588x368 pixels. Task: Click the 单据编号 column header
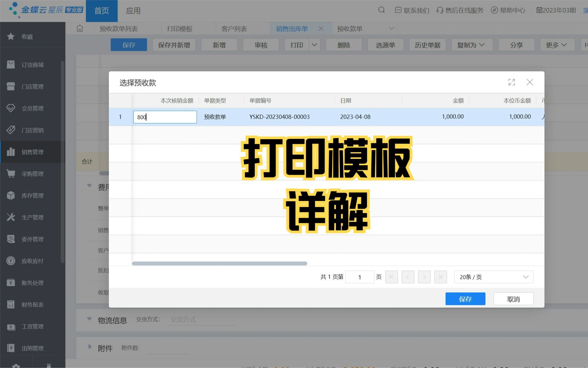(289, 101)
